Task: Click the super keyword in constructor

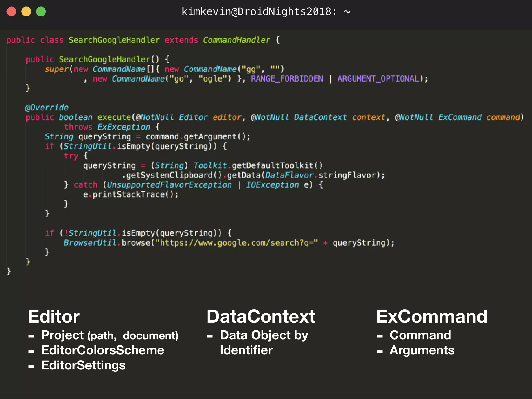Action: (x=56, y=69)
